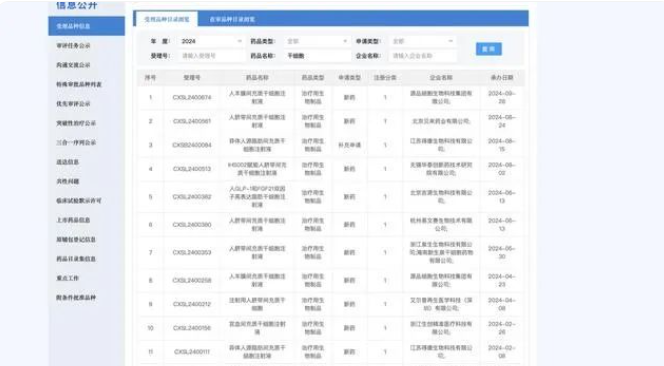The image size is (664, 366).
Task: Open 上市药品信息 in the sidebar
Action: (x=73, y=220)
